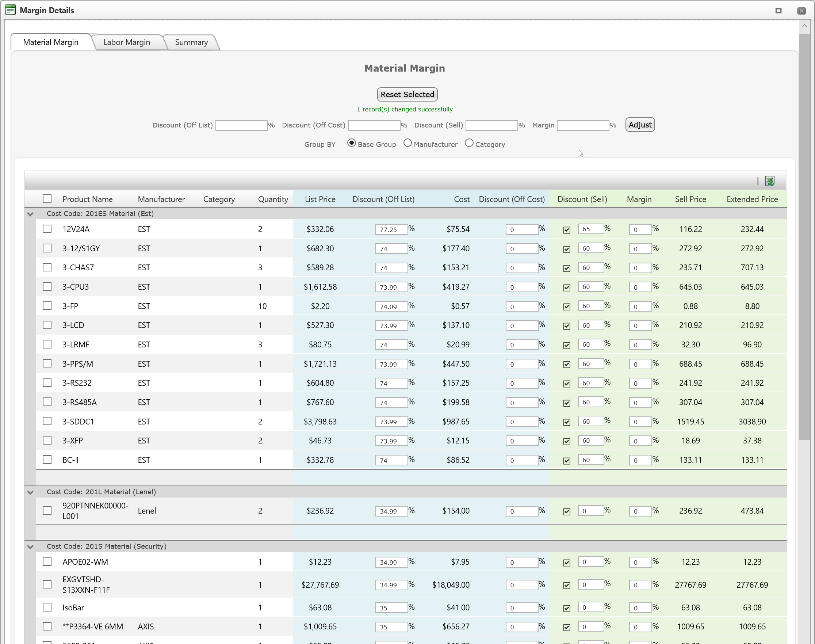Click the Margin column header
815x644 pixels.
click(x=639, y=199)
